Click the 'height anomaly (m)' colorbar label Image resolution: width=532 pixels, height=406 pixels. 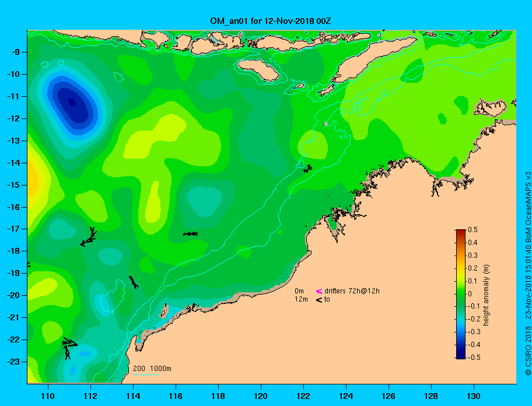486,295
